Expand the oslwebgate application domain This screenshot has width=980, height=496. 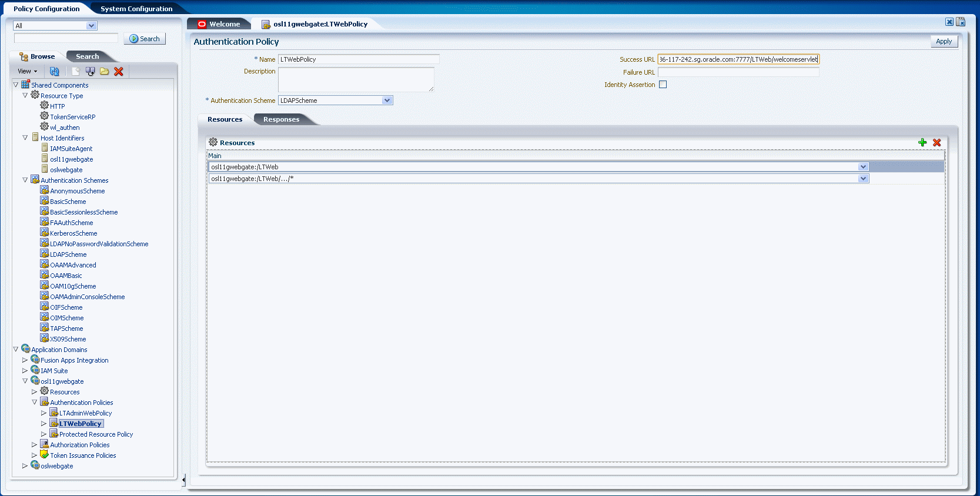pos(25,465)
